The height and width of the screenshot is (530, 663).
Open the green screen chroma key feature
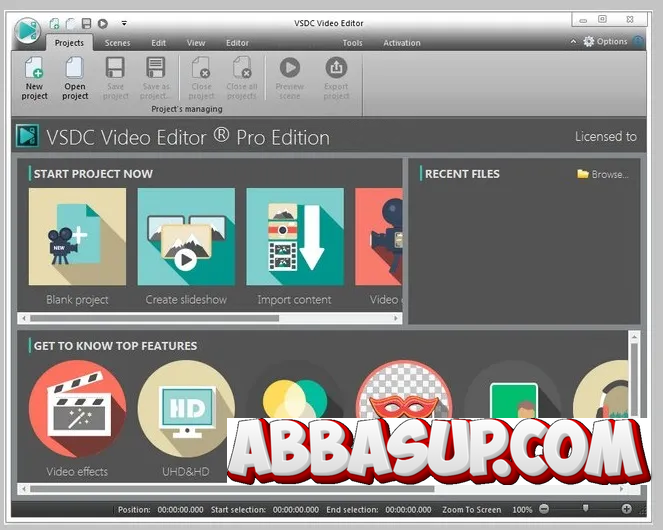coord(513,391)
